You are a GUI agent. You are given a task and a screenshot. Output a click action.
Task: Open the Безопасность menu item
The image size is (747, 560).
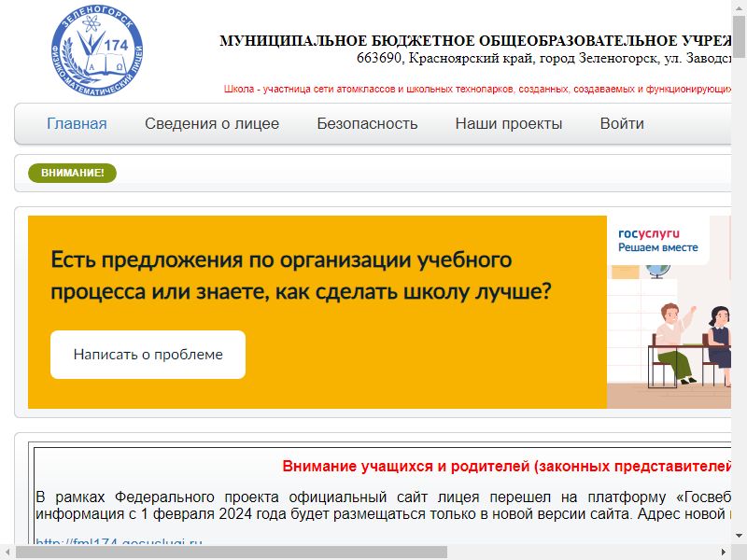(367, 124)
